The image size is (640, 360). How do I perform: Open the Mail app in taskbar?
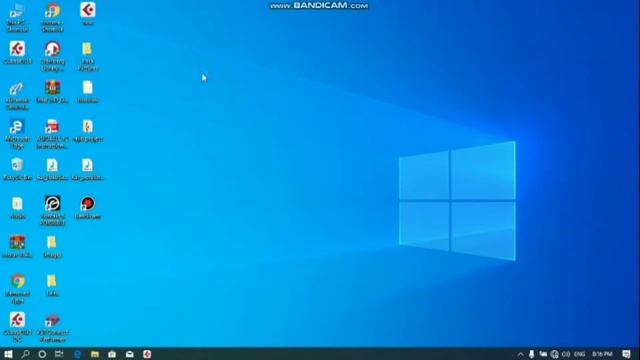point(129,354)
